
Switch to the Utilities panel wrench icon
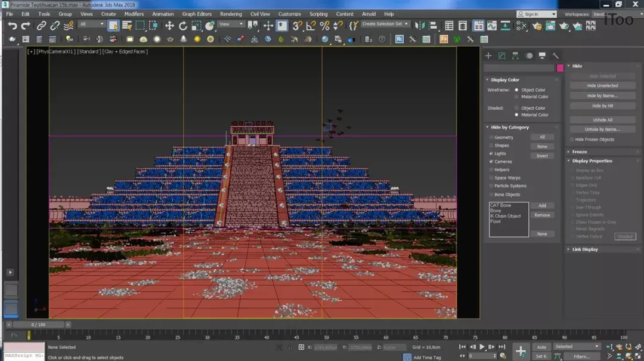[x=555, y=55]
